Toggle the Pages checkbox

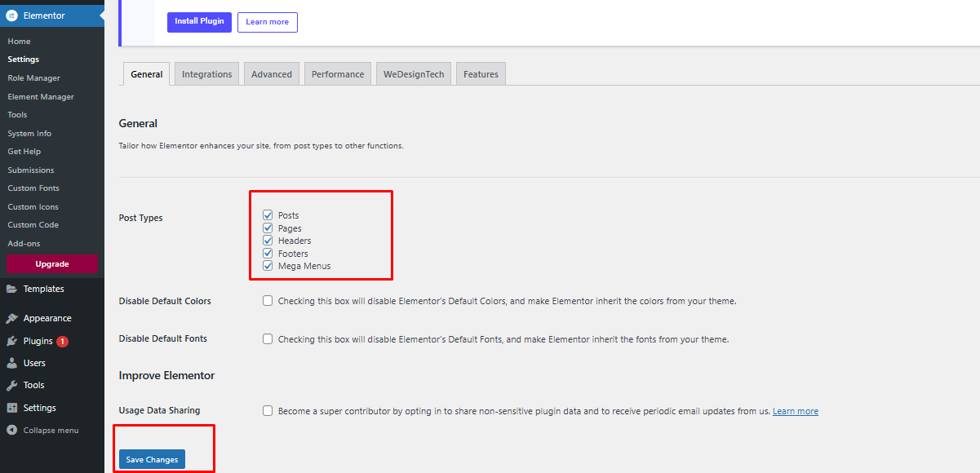pos(268,228)
